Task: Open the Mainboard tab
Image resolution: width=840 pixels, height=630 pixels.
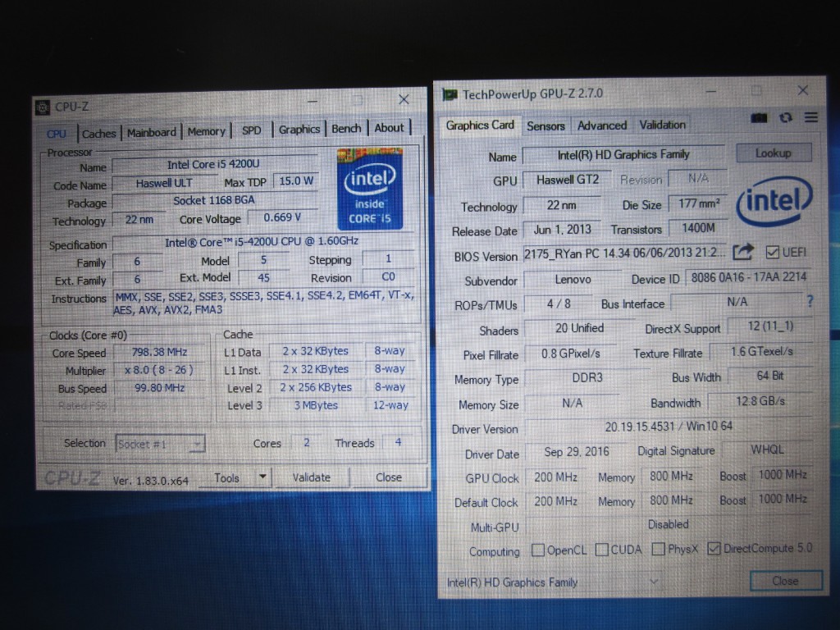Action: click(152, 132)
